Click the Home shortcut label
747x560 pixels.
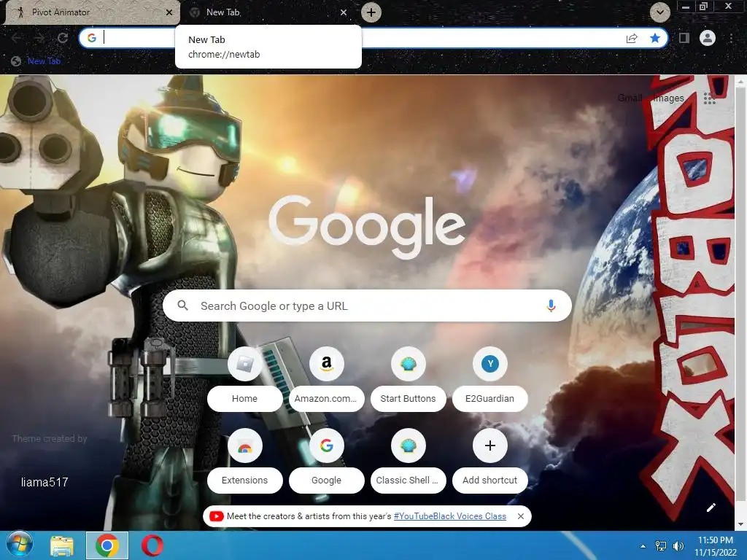(x=245, y=399)
